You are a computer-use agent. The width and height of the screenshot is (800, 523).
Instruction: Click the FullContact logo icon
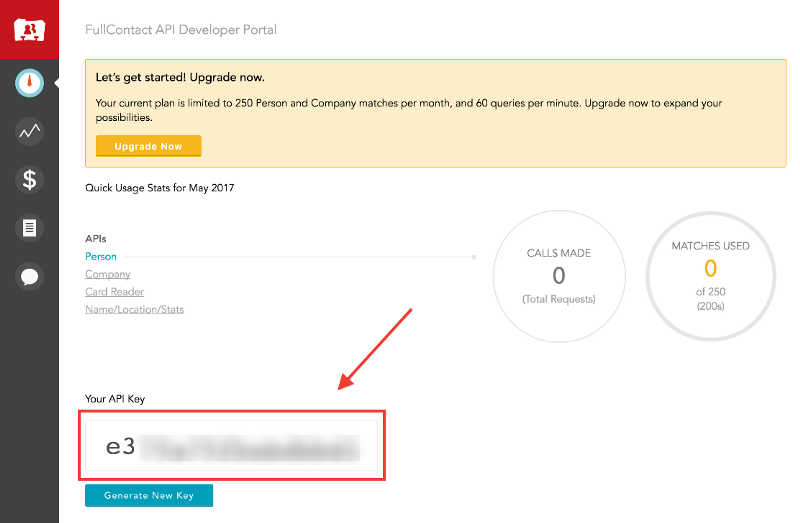[x=29, y=29]
